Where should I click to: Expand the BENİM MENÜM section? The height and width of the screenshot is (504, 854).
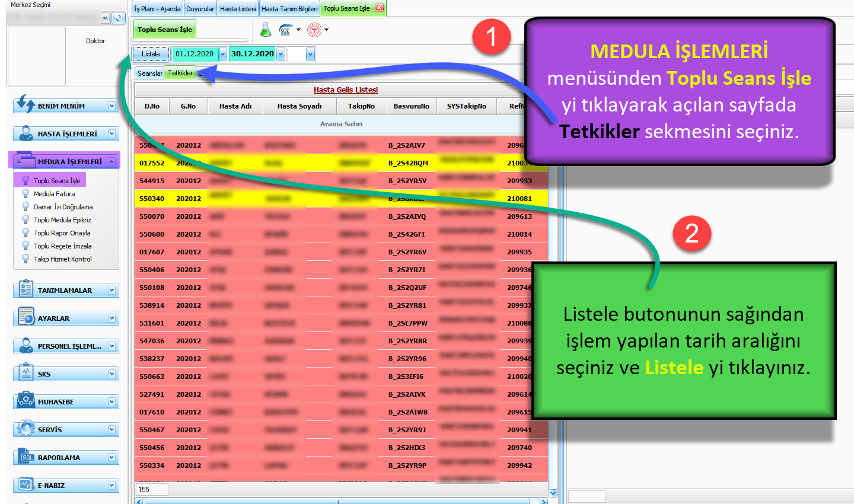[x=111, y=106]
